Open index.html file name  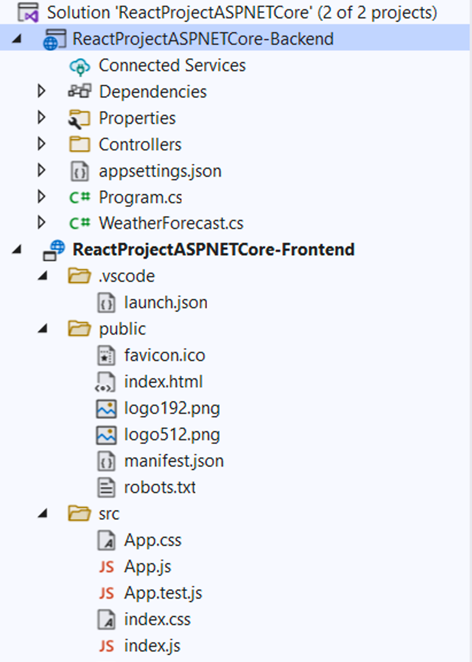tap(163, 382)
